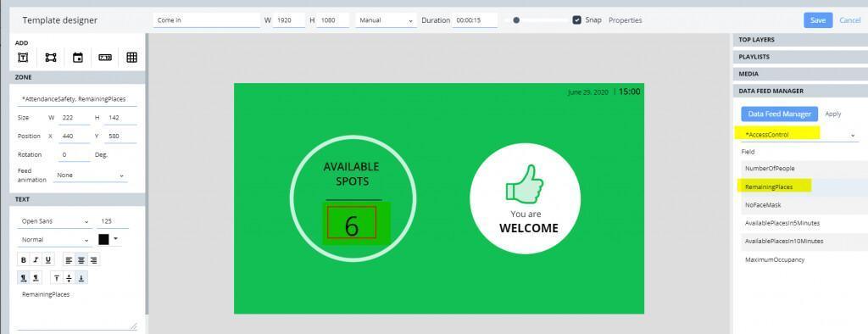The height and width of the screenshot is (334, 868).
Task: Click the font size field 125
Action: pyautogui.click(x=113, y=221)
